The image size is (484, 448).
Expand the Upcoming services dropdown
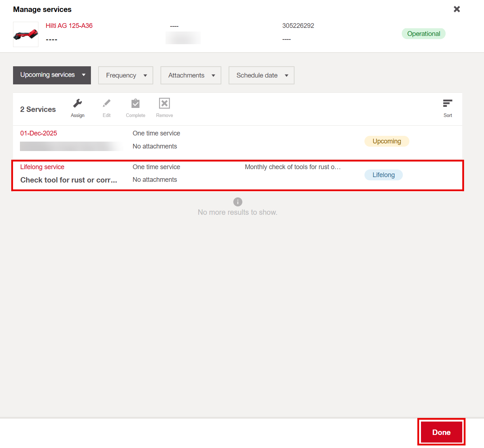(x=52, y=75)
